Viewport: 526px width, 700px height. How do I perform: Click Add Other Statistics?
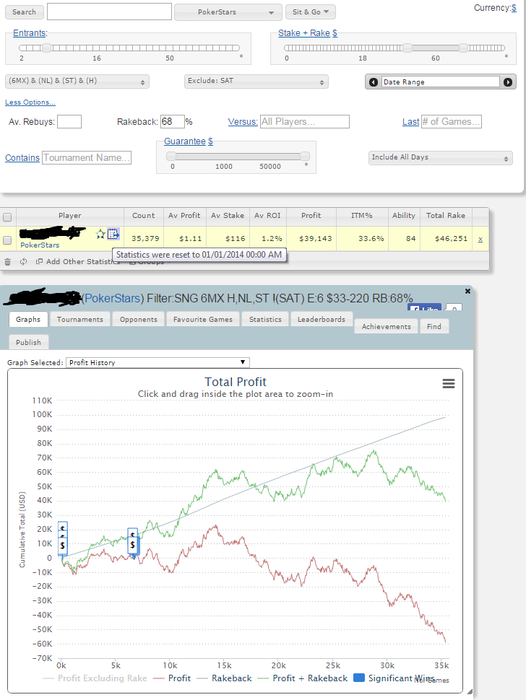pos(78,262)
